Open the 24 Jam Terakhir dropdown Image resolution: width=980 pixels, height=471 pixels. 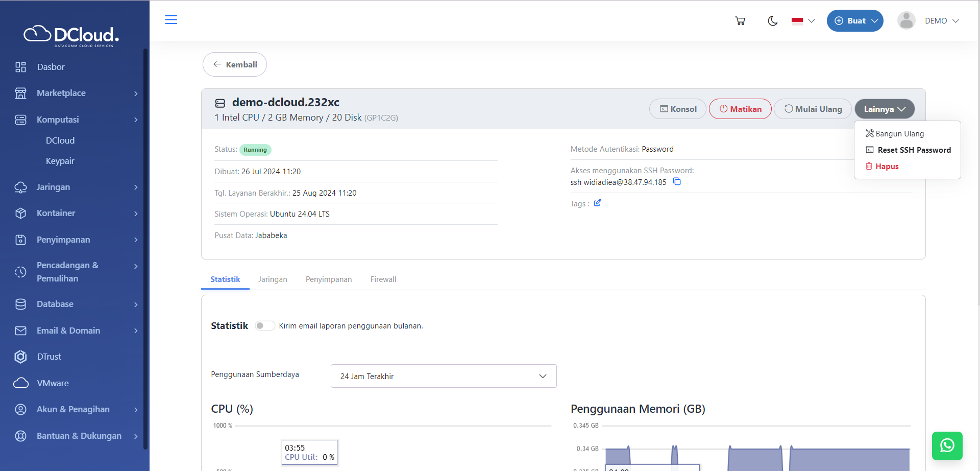click(x=443, y=376)
